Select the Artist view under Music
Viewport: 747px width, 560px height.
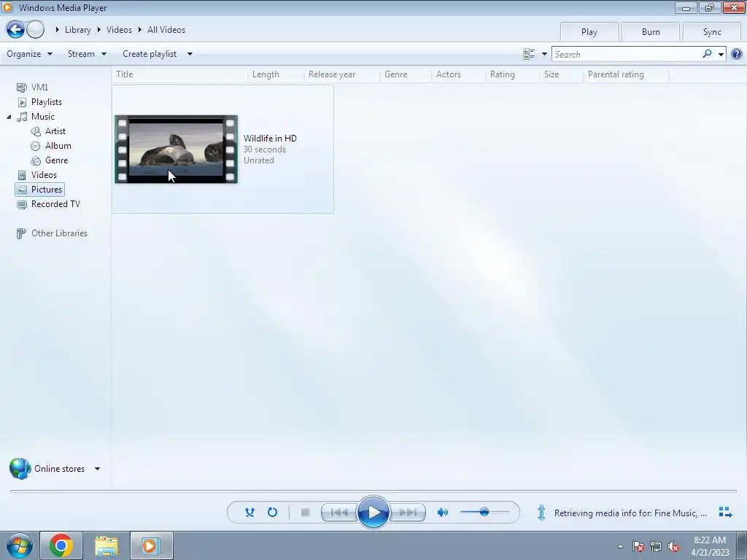coord(55,131)
